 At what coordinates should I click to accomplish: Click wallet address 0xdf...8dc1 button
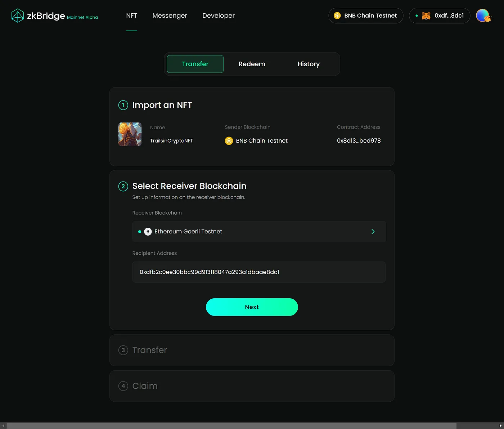440,15
